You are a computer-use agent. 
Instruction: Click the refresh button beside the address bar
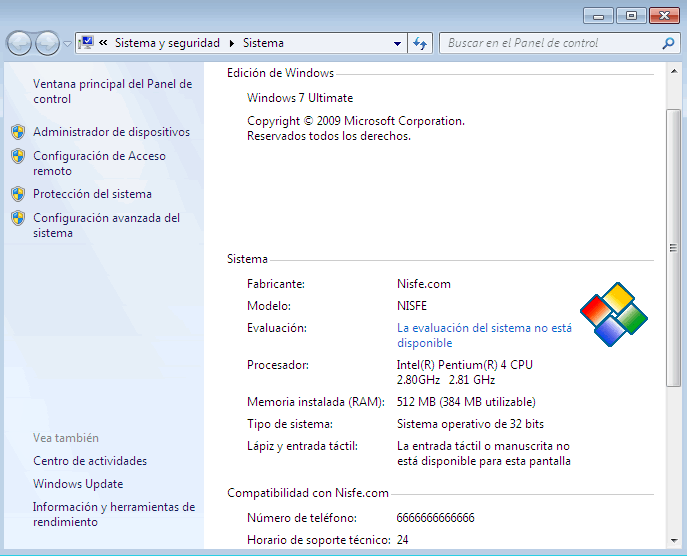click(420, 43)
